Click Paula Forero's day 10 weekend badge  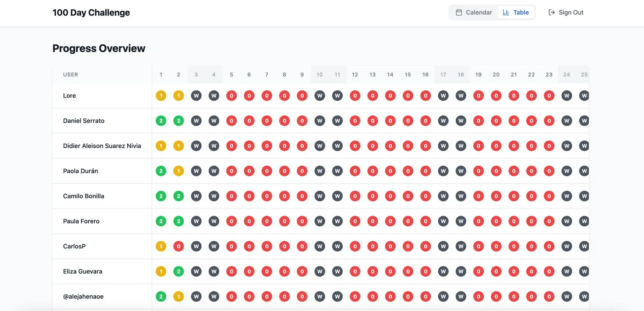click(x=320, y=221)
